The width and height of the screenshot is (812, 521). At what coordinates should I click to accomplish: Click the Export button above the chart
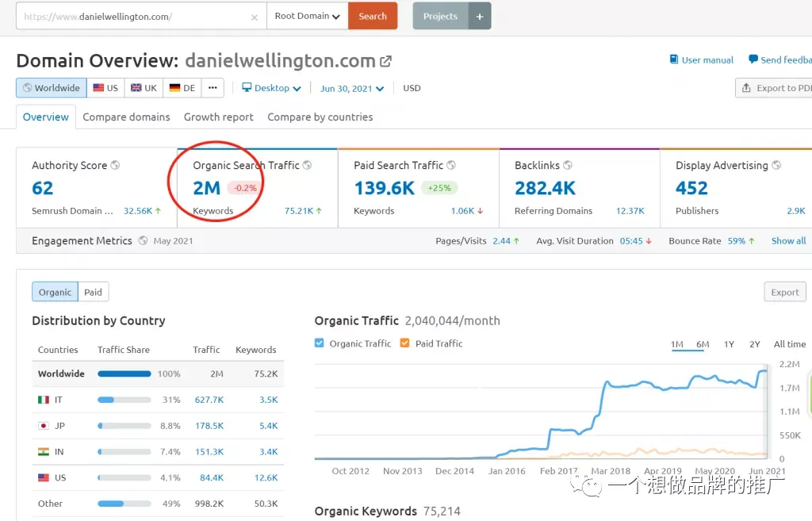pos(785,292)
